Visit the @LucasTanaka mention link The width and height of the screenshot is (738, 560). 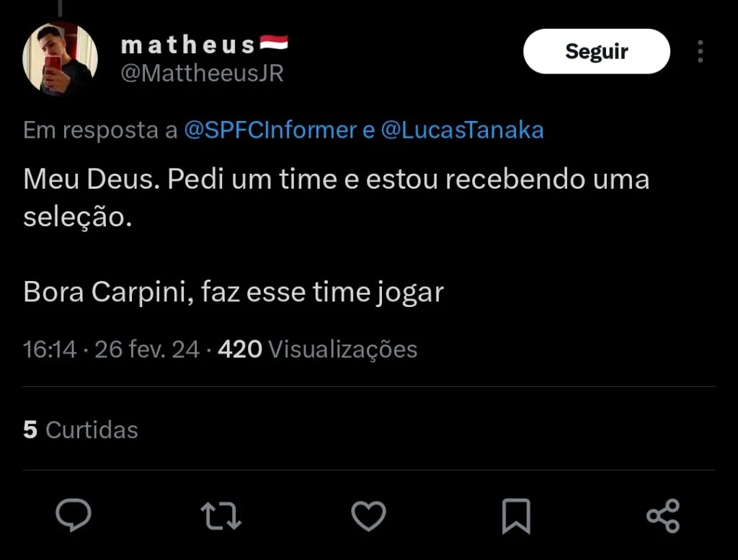tap(462, 130)
